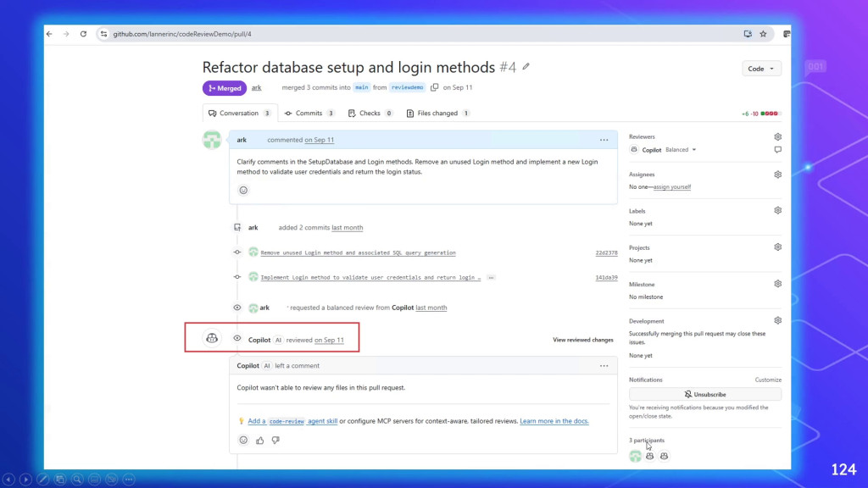Open settings gear for Labels
The image size is (868, 488).
pos(778,211)
